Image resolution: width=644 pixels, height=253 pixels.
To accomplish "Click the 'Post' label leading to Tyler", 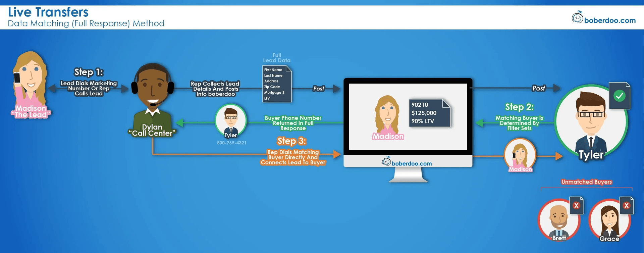I will pyautogui.click(x=539, y=88).
